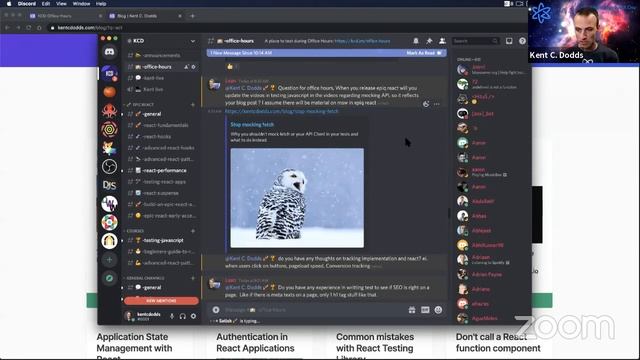The image size is (640, 360).
Task: Click the macOS Apple menu icon
Action: [x=9, y=4]
